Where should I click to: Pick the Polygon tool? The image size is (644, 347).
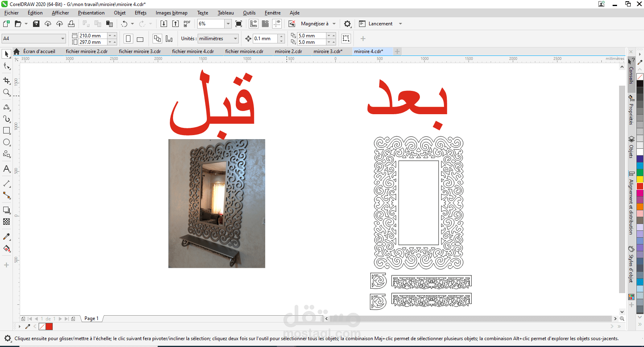point(6,154)
